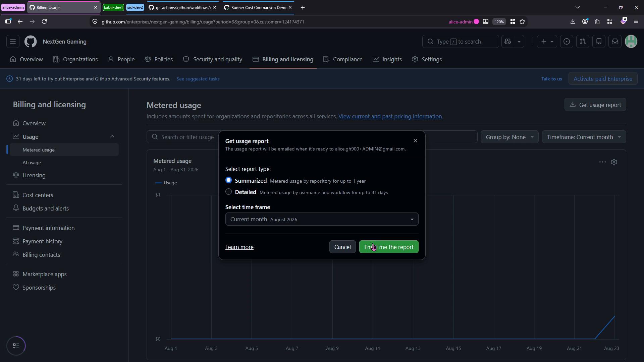Open chart settings gear icon

coord(614,162)
